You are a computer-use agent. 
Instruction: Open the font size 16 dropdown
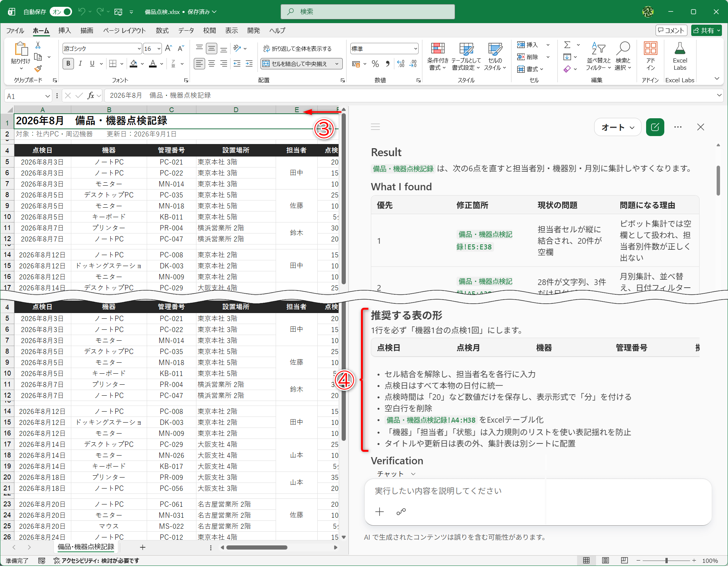tap(159, 49)
